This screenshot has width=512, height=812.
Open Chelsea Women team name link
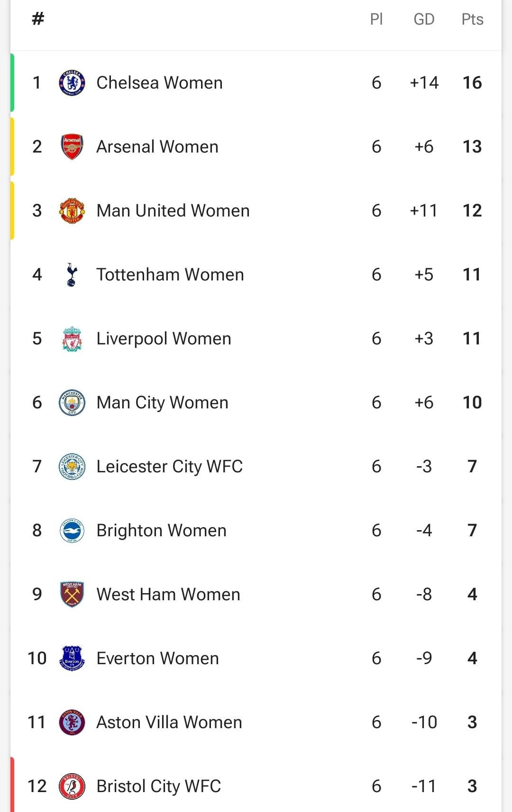[x=159, y=83]
